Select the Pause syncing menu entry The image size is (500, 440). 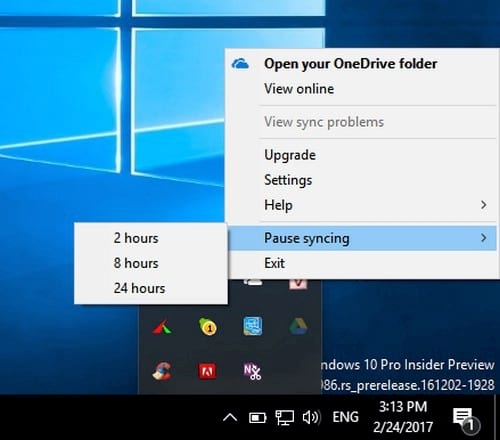[x=362, y=238]
